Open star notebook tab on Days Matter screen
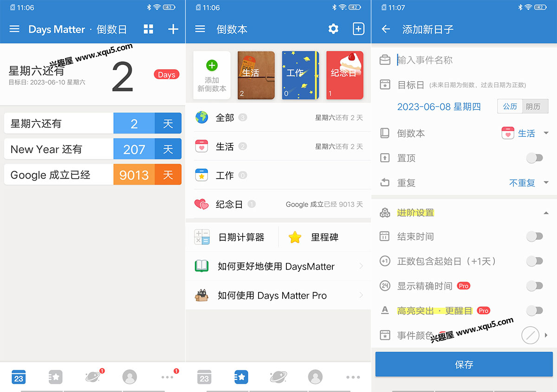The width and height of the screenshot is (557, 392). click(56, 377)
